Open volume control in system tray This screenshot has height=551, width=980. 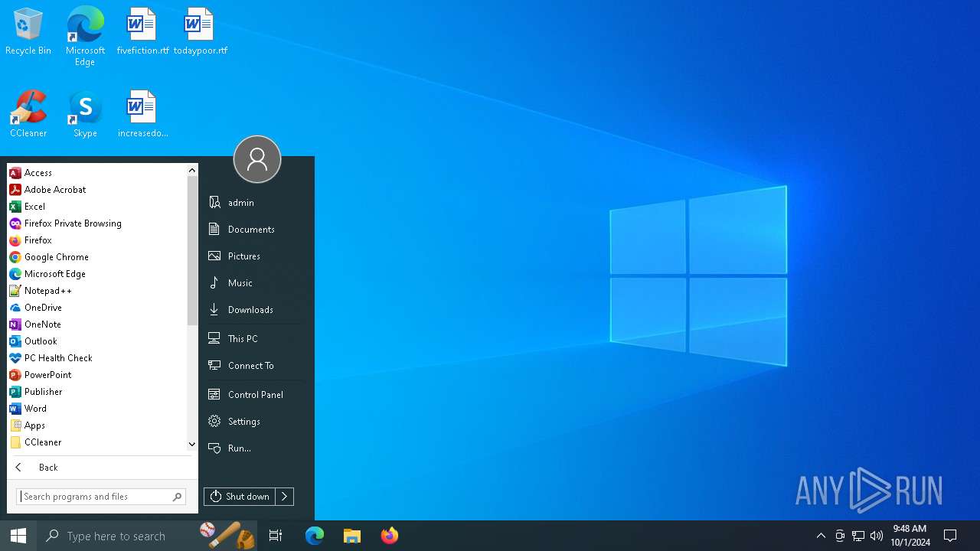pos(877,536)
